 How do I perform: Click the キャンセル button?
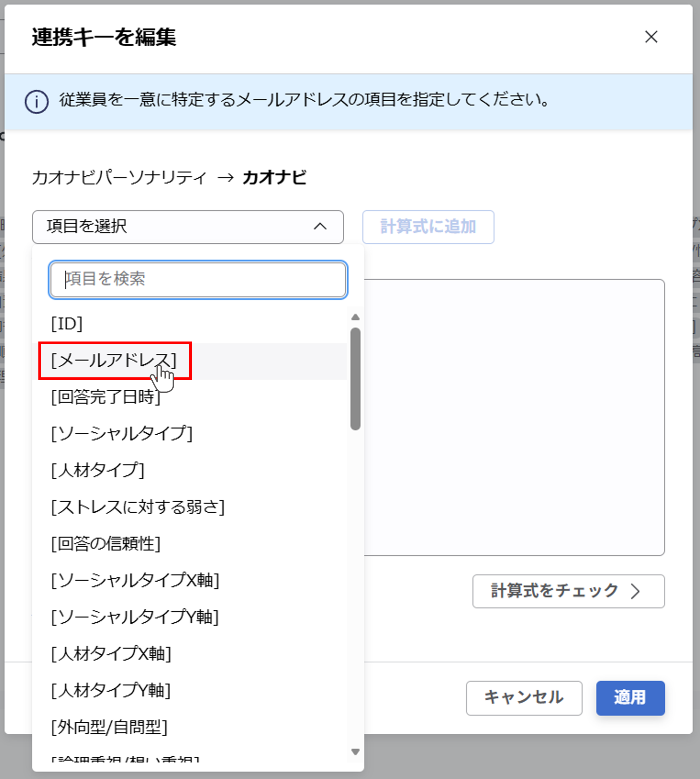(524, 698)
